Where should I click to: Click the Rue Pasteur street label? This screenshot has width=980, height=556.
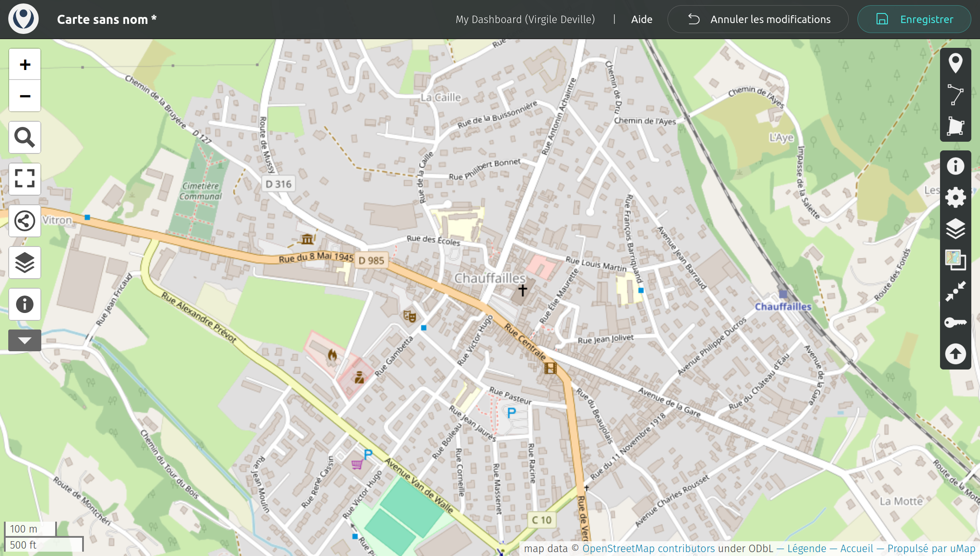pos(510,395)
